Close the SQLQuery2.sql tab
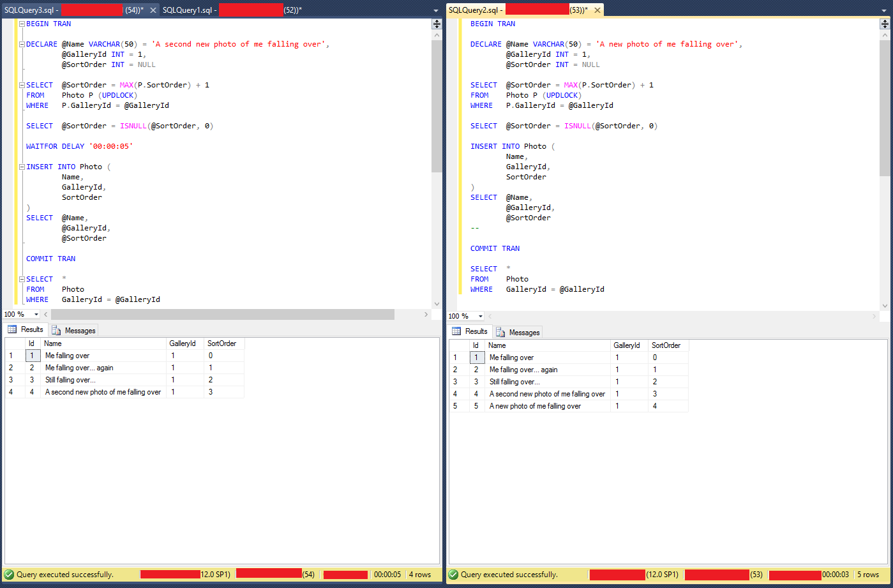Image resolution: width=893 pixels, height=588 pixels. coord(597,10)
